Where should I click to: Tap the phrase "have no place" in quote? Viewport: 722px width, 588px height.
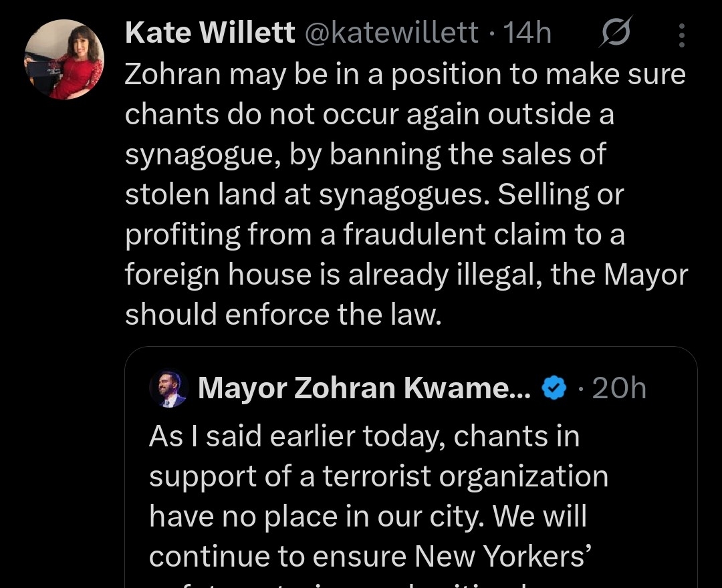(x=244, y=517)
